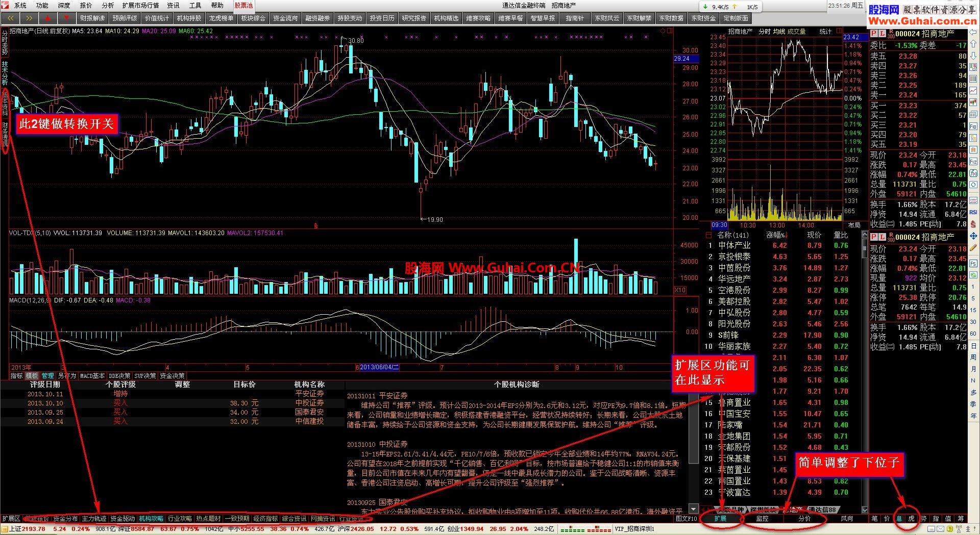Click the 指 icon in the bottom-right strip
The width and height of the screenshot is (980, 535).
tap(936, 519)
